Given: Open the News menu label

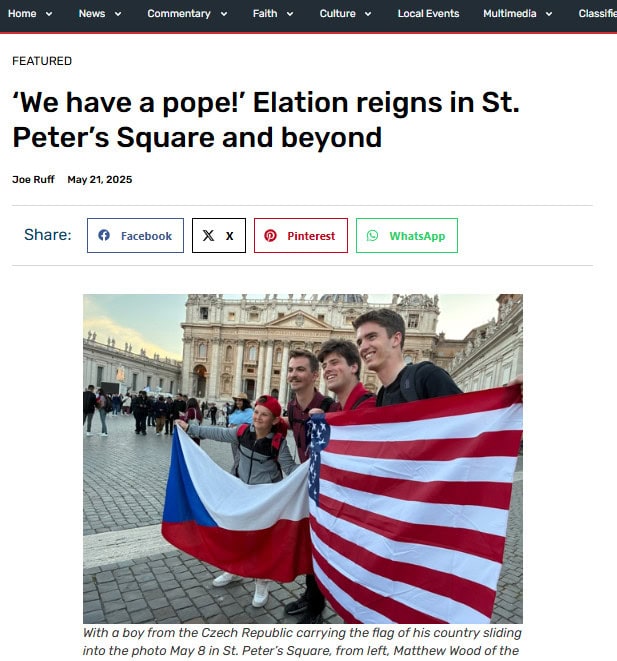Looking at the screenshot, I should (x=92, y=13).
